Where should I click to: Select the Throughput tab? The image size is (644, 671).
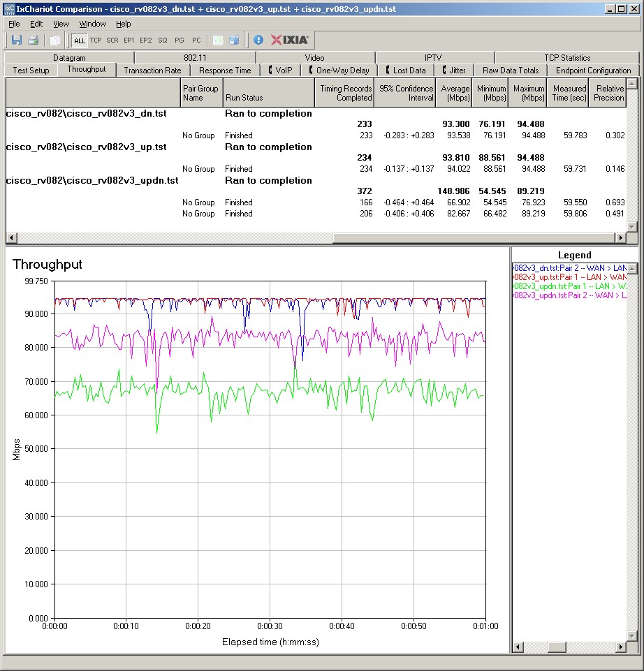[87, 69]
